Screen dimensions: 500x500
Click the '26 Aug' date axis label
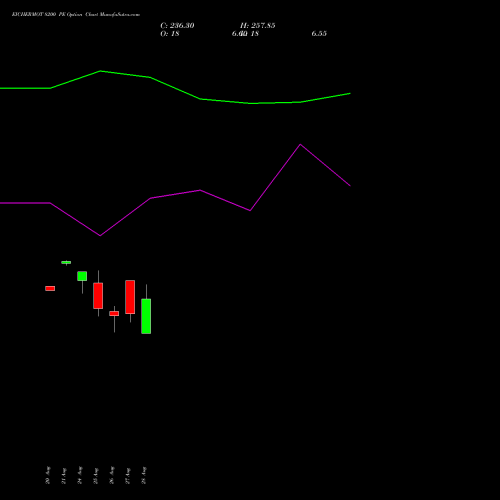(x=112, y=475)
